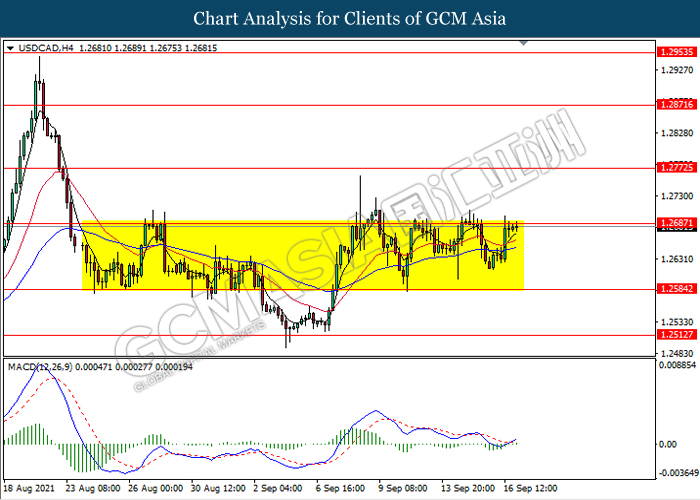Click the 16 Sep 12:00 time label
Screen dimensions: 700x500
coord(530,488)
